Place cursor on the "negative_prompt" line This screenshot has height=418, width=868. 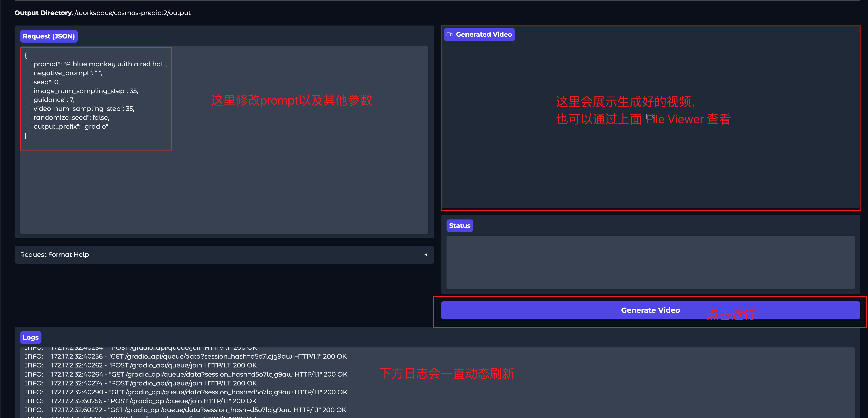click(x=67, y=73)
